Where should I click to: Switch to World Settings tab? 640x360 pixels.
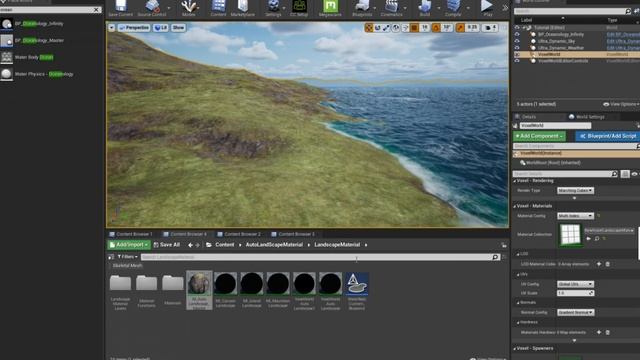tap(587, 117)
